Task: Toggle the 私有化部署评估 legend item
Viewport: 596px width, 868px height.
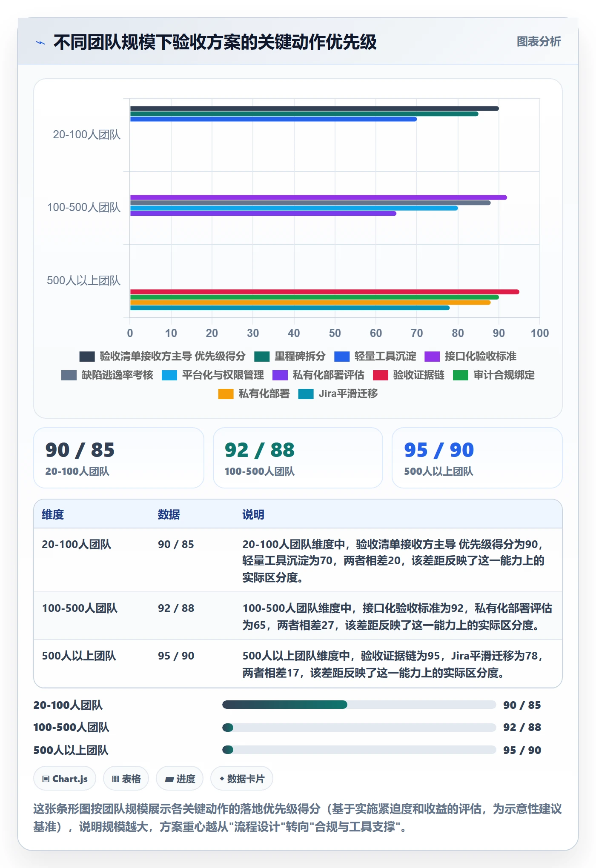Action: click(x=318, y=375)
